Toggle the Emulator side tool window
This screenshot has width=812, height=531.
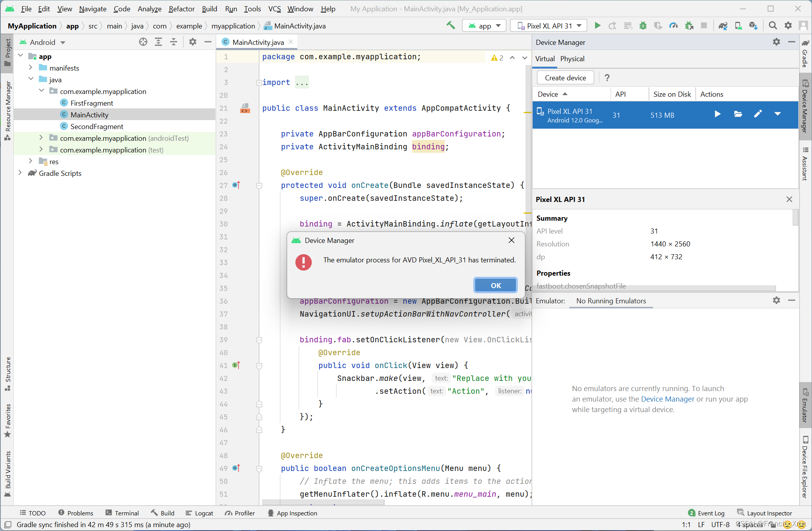[805, 405]
